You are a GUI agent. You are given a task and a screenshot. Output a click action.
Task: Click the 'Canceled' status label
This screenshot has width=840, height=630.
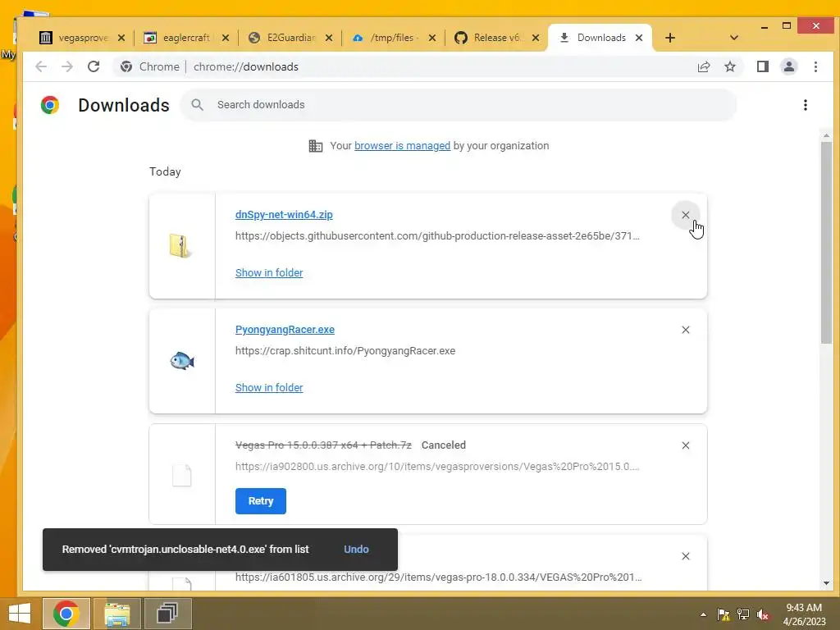point(444,445)
